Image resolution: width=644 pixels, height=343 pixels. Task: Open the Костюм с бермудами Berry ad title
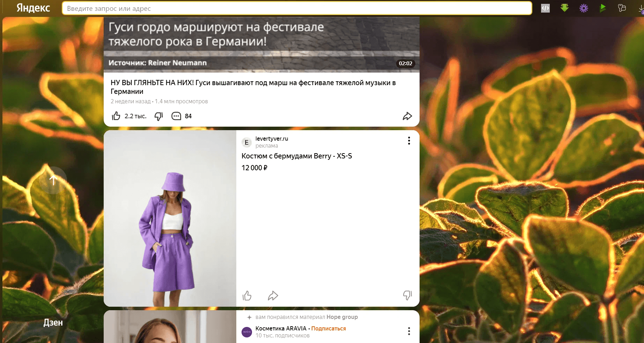(297, 156)
